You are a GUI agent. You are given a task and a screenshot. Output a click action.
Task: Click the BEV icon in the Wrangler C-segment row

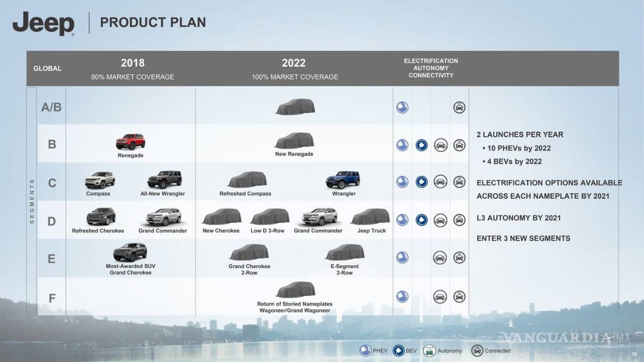422,182
